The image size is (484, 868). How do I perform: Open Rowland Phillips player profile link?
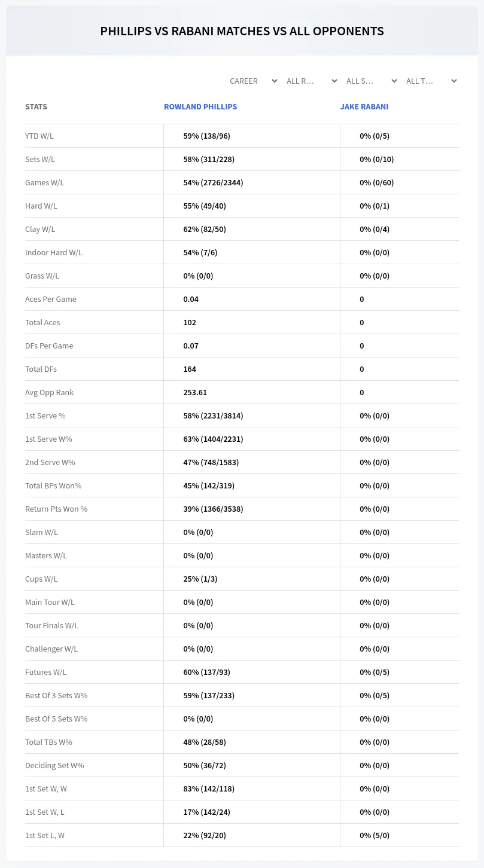[200, 106]
